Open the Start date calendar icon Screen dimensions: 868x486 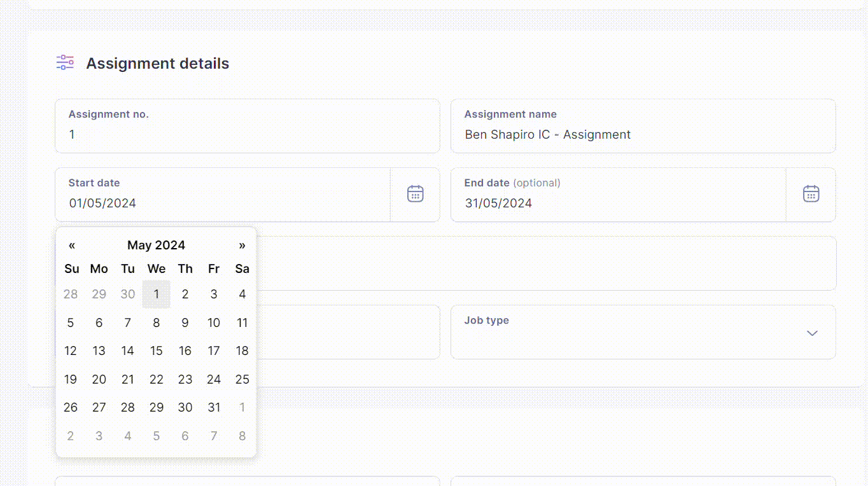click(x=415, y=194)
